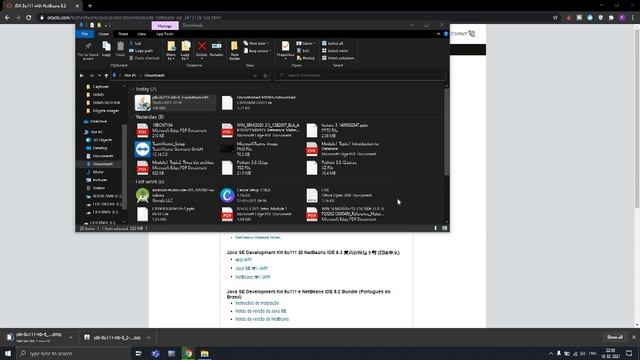Select the jdk-8u111 NetBeans installer file
The image size is (640, 360).
coord(175,102)
